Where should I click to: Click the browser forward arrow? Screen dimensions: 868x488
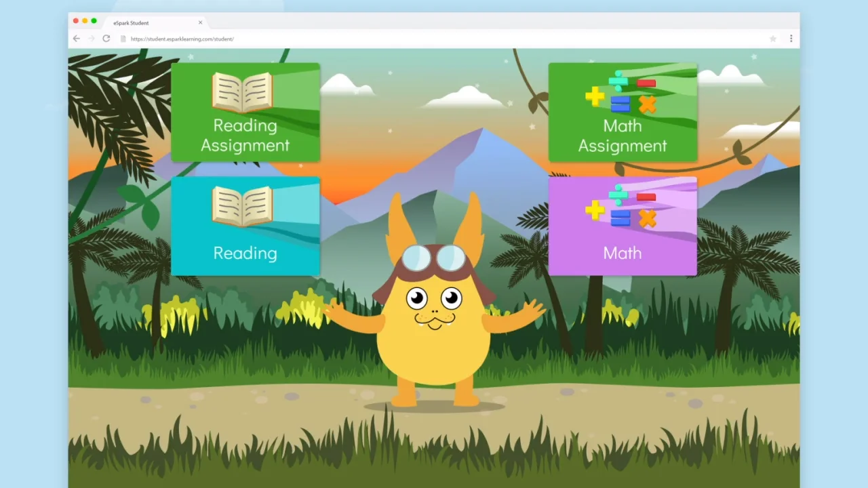coord(92,39)
